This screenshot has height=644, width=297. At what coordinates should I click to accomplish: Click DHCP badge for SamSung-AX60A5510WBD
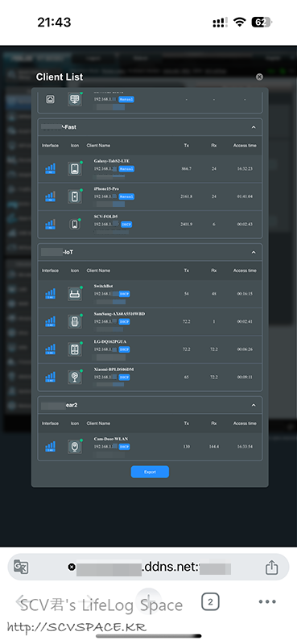click(x=125, y=321)
